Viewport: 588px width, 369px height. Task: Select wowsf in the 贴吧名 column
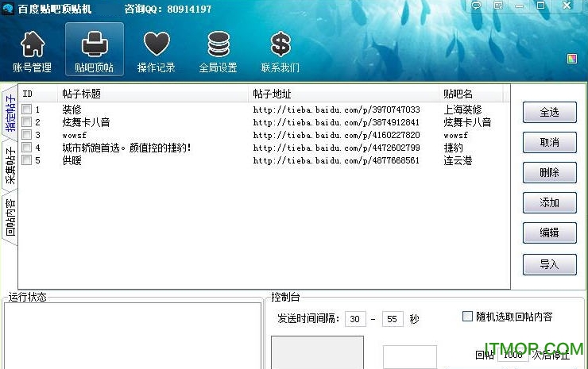tap(455, 135)
